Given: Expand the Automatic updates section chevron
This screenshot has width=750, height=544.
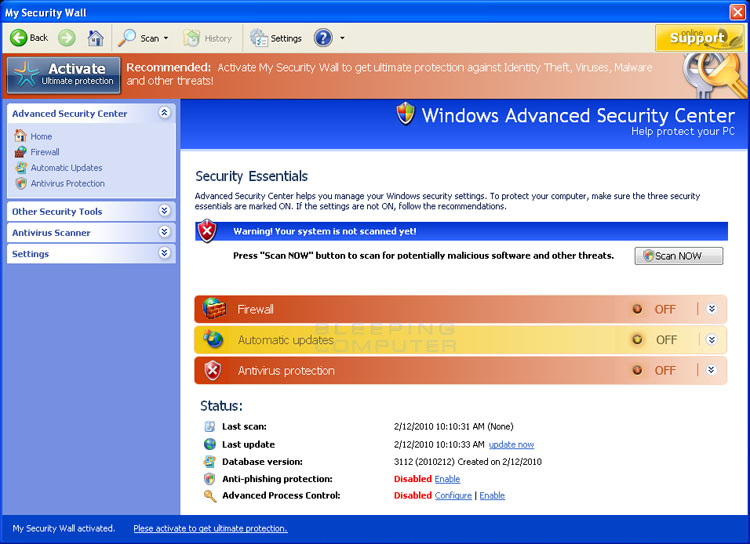Looking at the screenshot, I should coord(711,340).
